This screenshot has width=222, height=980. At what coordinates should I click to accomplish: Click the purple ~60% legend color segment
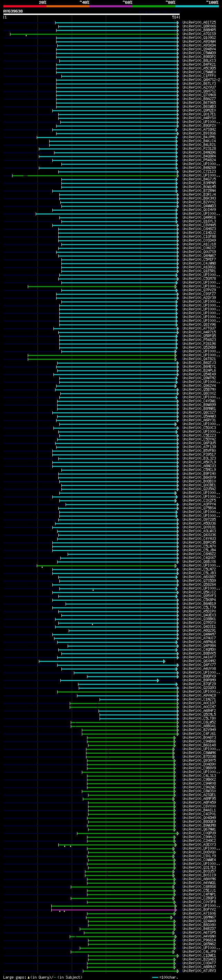[111, 6]
